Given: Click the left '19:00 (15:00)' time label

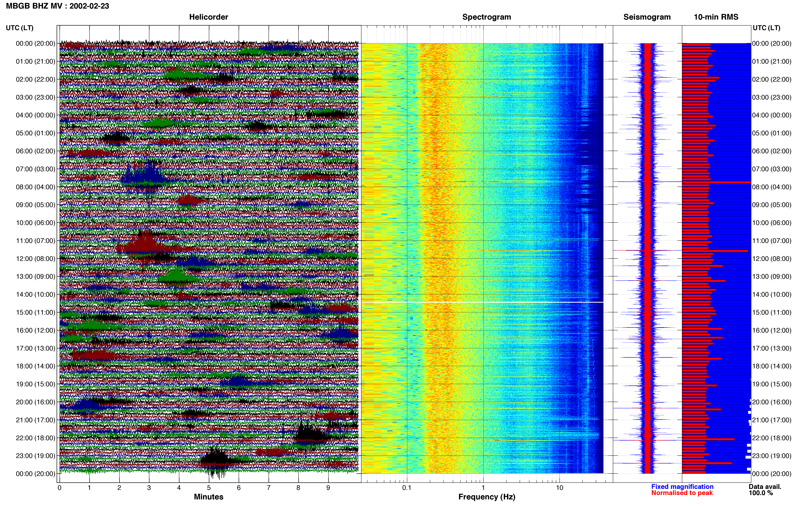Looking at the screenshot, I should point(36,384).
